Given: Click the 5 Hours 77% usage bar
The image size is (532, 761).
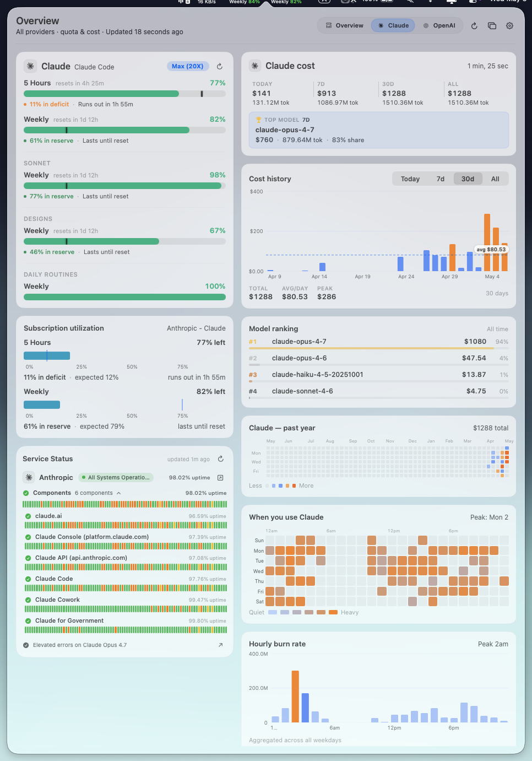Looking at the screenshot, I should 124,94.
